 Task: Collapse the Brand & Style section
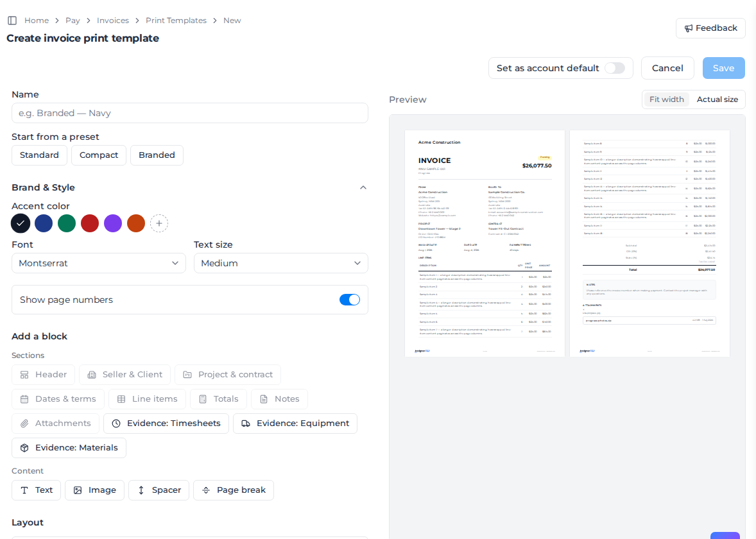(363, 187)
